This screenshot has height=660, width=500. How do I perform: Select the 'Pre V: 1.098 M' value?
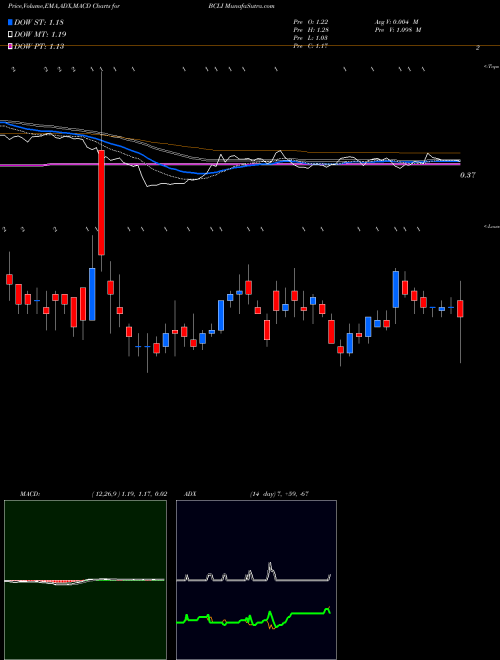(397, 30)
